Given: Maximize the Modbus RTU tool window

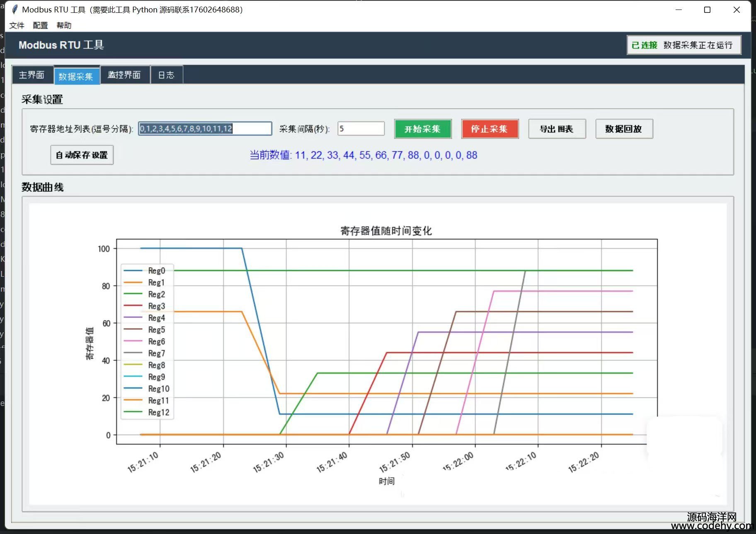Looking at the screenshot, I should (x=707, y=10).
